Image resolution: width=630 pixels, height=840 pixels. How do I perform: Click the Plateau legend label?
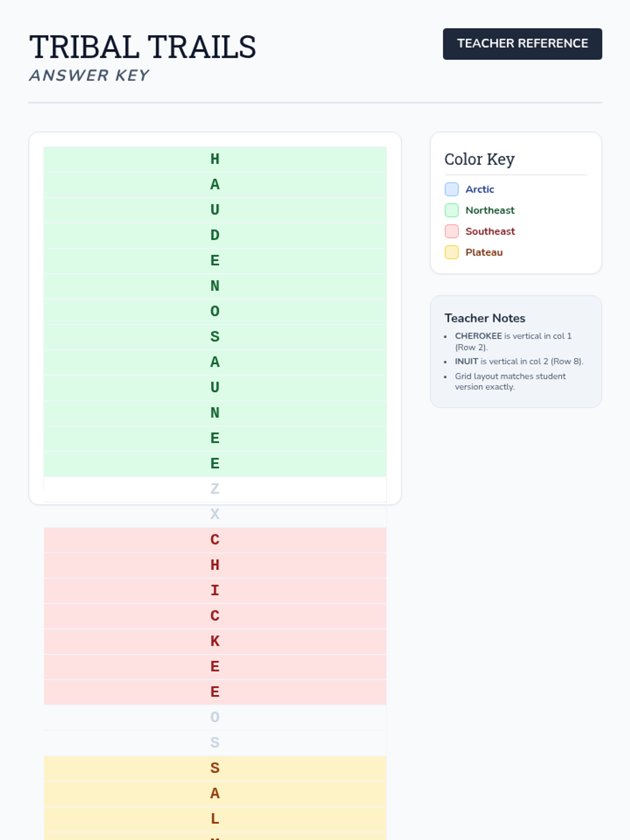(x=484, y=253)
